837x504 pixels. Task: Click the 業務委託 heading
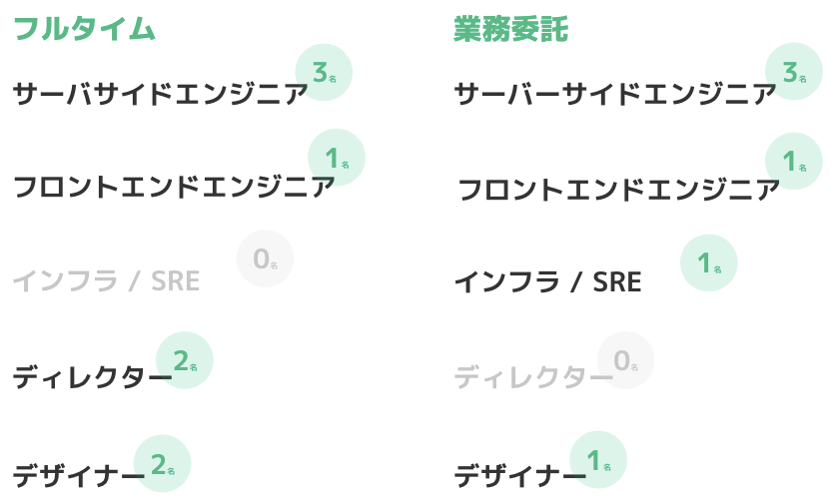pyautogui.click(x=510, y=30)
